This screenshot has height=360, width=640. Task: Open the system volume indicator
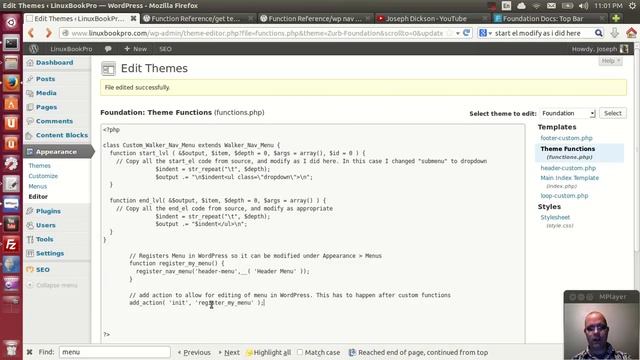click(x=584, y=6)
